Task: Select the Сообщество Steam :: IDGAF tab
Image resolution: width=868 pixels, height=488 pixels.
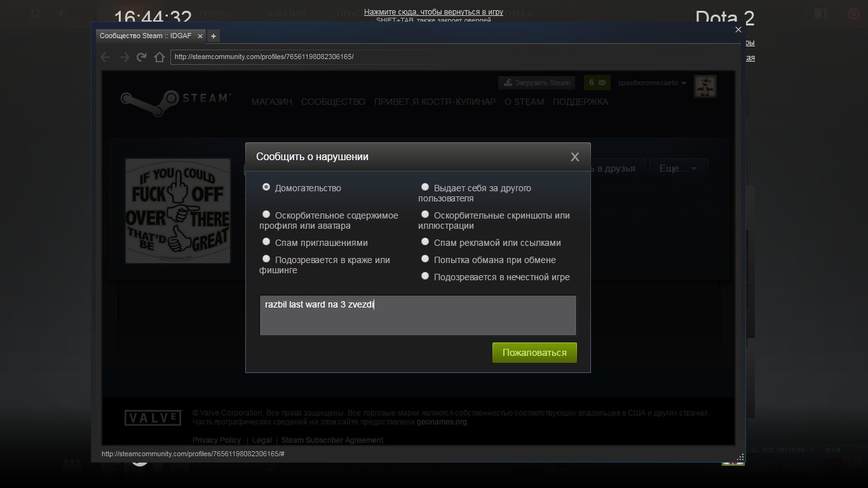Action: 151,36
